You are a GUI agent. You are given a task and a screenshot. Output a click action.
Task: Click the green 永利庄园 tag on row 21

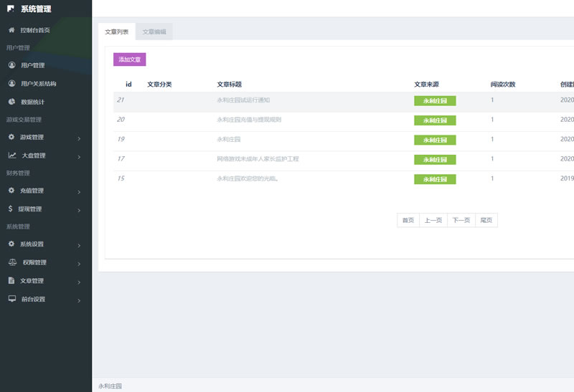pos(435,101)
